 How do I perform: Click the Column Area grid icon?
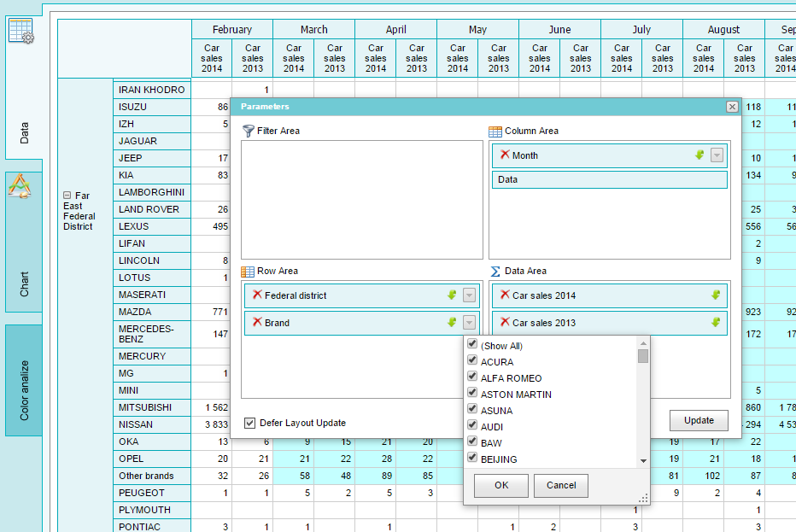(x=495, y=132)
